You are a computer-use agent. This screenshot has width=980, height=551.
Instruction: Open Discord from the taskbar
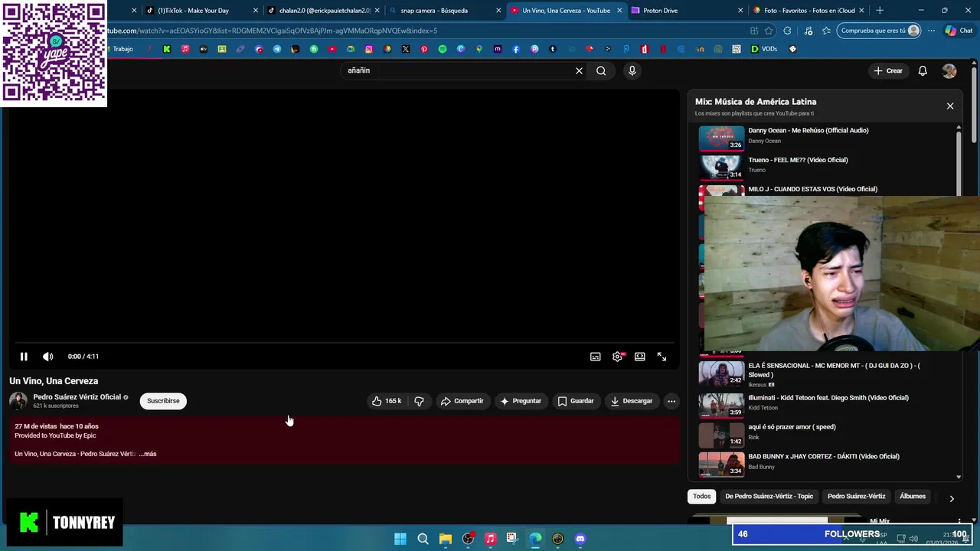click(580, 539)
